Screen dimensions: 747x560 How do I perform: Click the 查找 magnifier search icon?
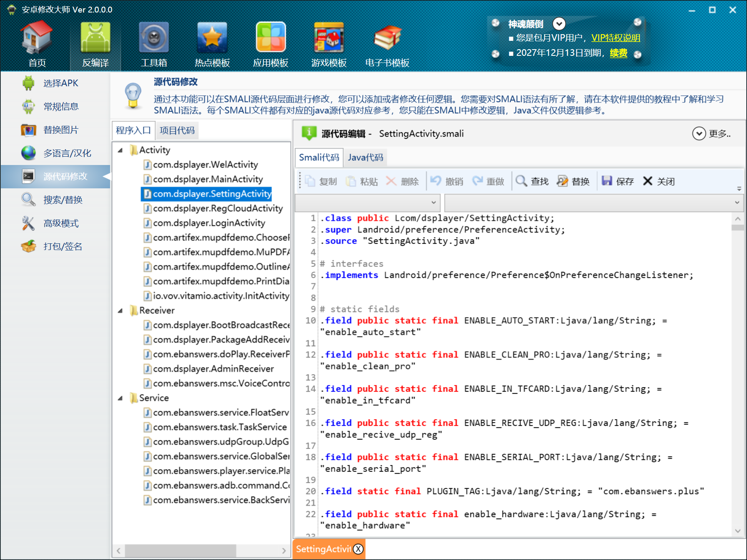pyautogui.click(x=521, y=181)
